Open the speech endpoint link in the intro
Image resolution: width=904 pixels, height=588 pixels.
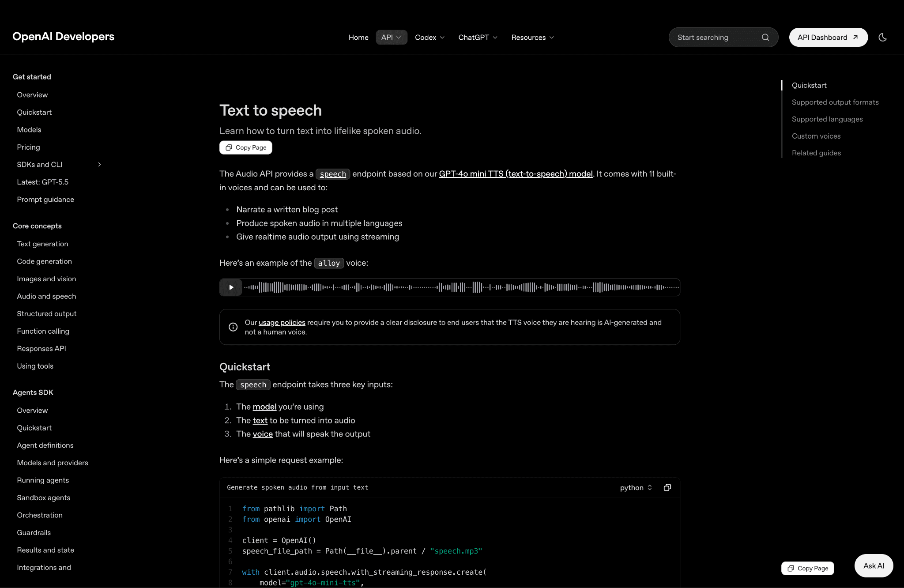click(333, 174)
